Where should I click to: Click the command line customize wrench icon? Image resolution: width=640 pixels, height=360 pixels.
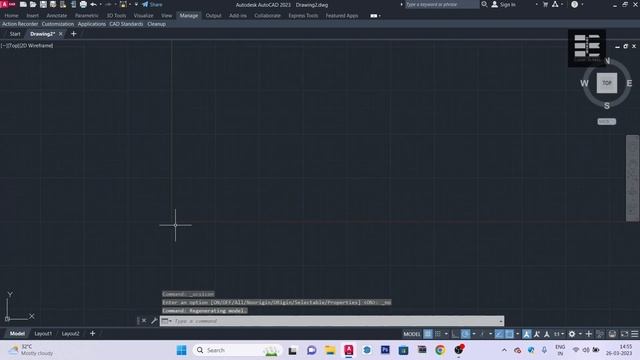point(154,321)
